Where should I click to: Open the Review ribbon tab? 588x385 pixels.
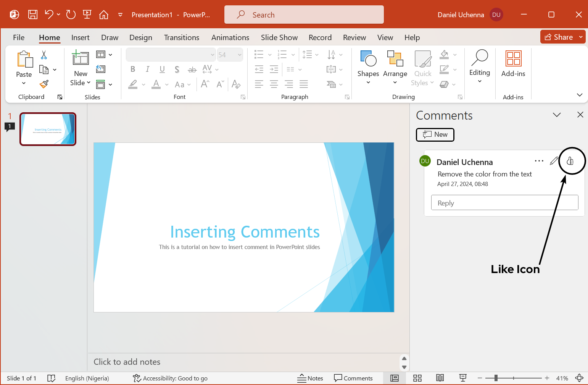(x=354, y=37)
